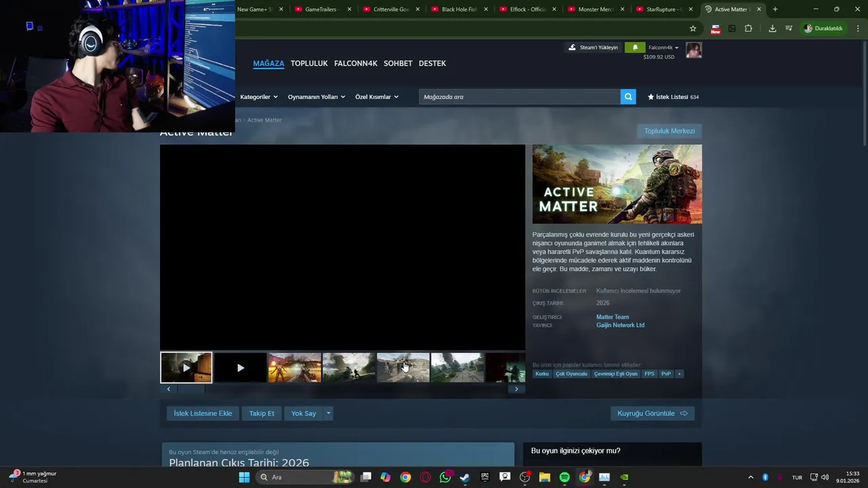Click the Yok Say button

coord(304,413)
